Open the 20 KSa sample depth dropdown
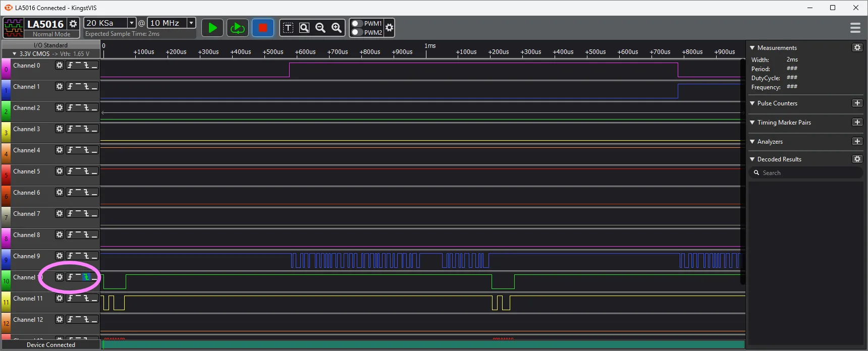Image resolution: width=868 pixels, height=351 pixels. point(131,23)
